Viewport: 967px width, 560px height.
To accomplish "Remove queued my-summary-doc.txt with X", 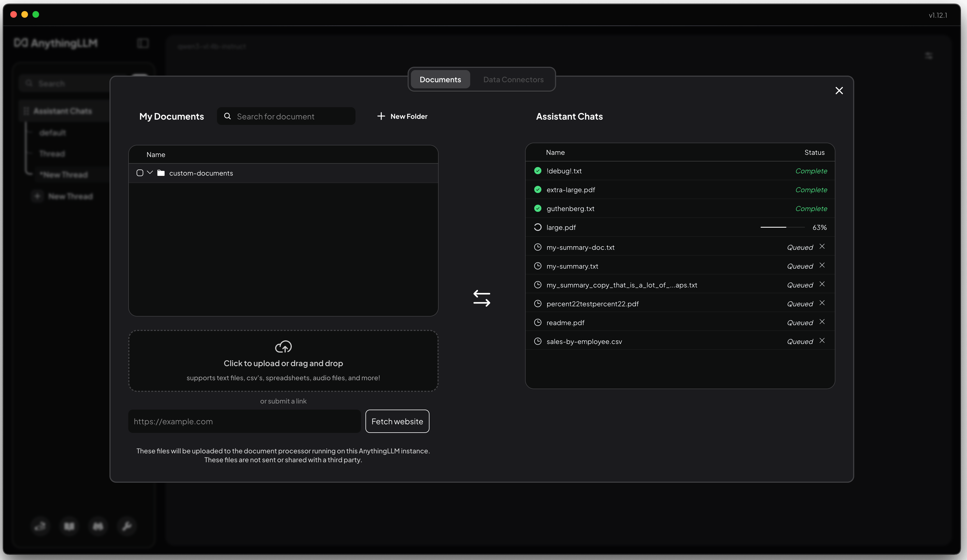I will tap(822, 247).
